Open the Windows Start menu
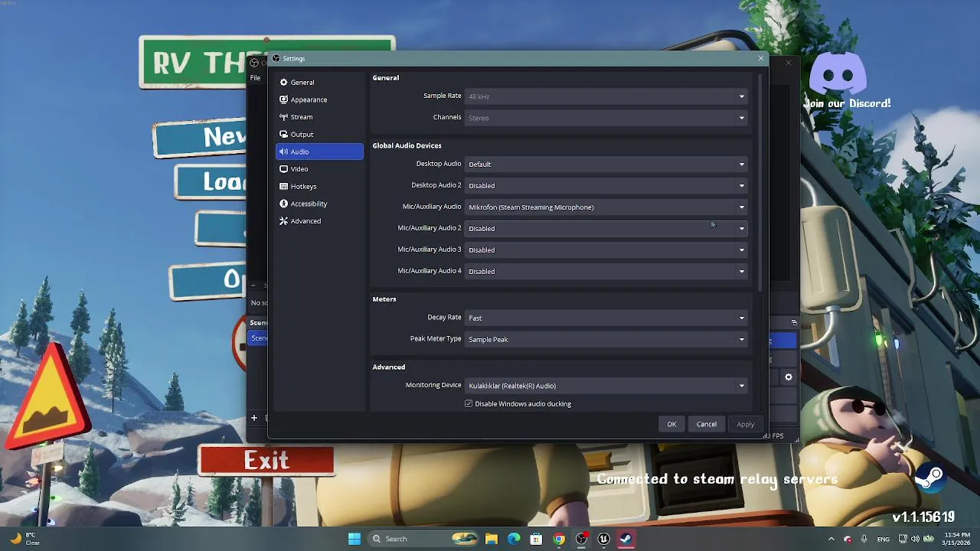The height and width of the screenshot is (551, 980). (x=354, y=539)
